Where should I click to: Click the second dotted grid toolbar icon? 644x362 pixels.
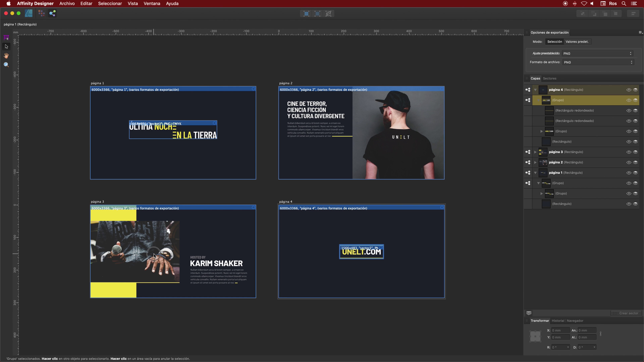click(x=317, y=14)
